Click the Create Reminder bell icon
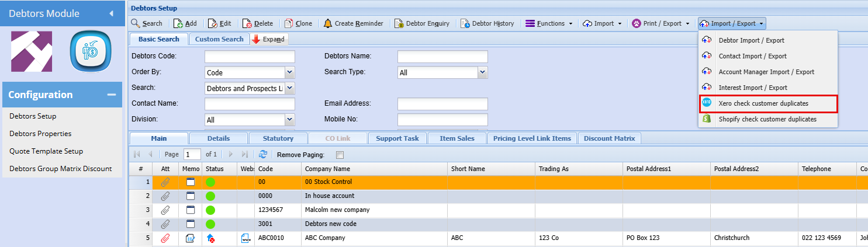Screen dimensions: 868x247 coord(328,24)
